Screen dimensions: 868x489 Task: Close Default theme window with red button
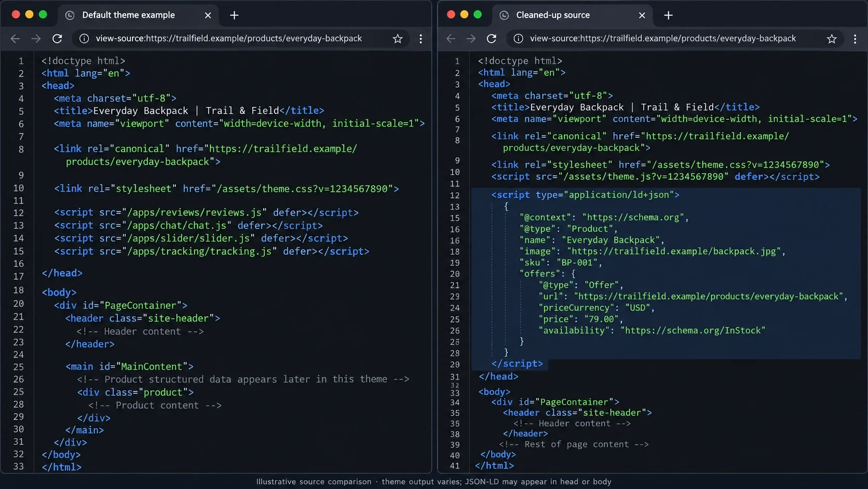[x=16, y=15]
